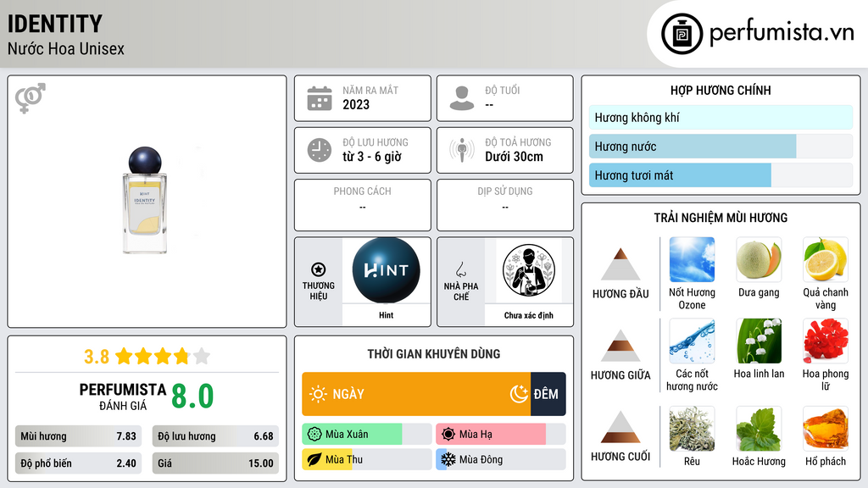Click the Trải nghiệm mùi hương heading
Screen dimensions: 868x488
point(721,218)
